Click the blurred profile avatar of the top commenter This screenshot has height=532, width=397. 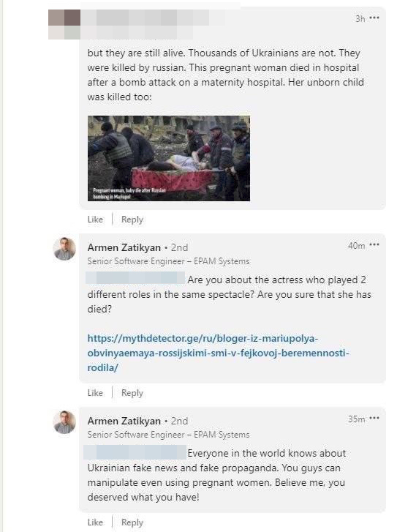click(64, 24)
